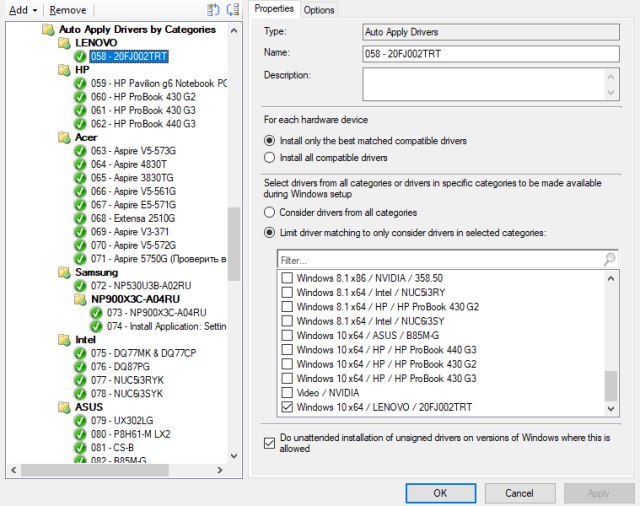Viewport: 640px width, 506px height.
Task: Click task sequence tree scroll down arrow
Action: tap(234, 456)
